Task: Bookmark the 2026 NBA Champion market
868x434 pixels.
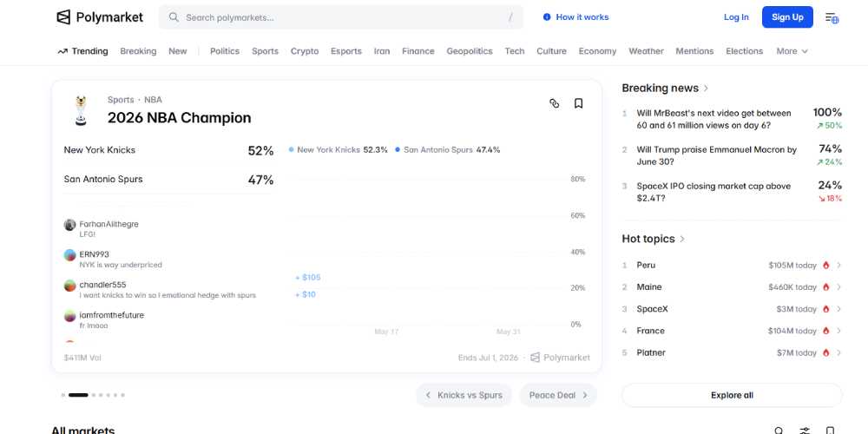Action: 578,103
